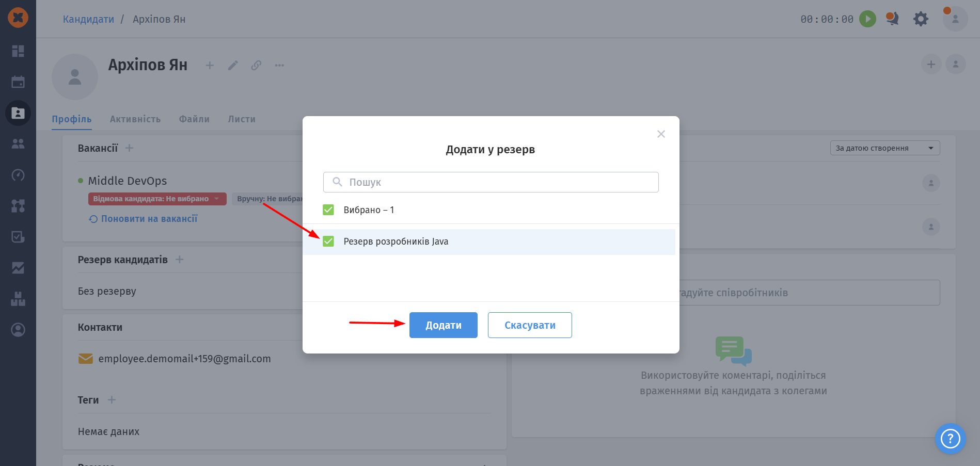Uncheck the Резерв розробників Java checkbox
The image size is (980, 466).
[328, 242]
